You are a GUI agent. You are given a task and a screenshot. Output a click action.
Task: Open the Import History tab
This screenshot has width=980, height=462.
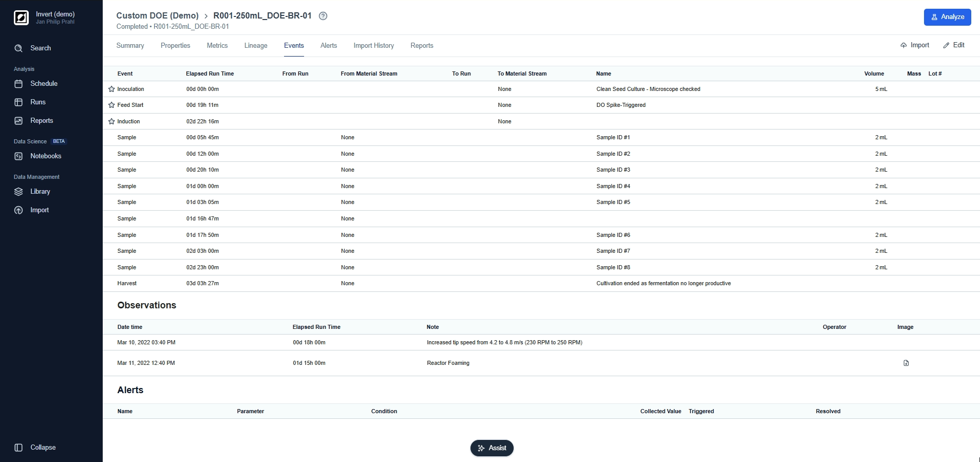tap(373, 46)
